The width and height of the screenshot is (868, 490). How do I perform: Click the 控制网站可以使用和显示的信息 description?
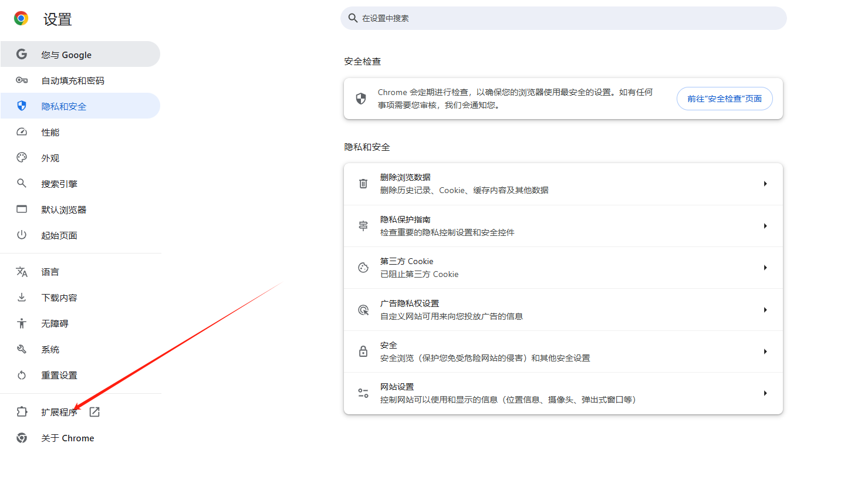pos(508,400)
